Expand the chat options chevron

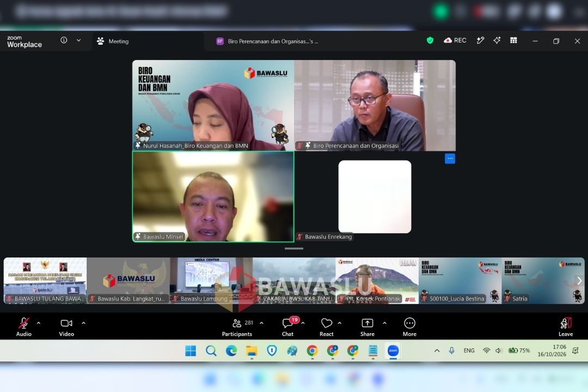(x=303, y=323)
